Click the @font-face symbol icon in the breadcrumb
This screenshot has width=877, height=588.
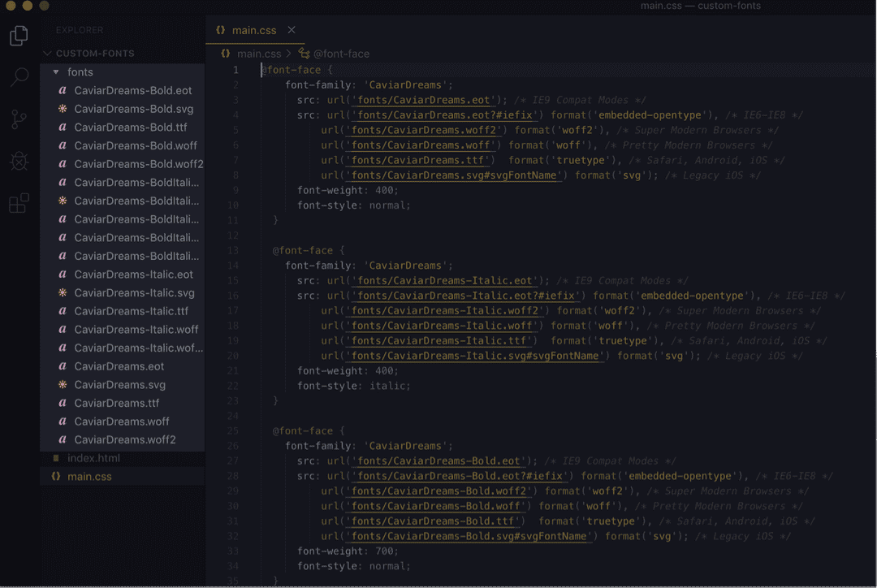(303, 53)
